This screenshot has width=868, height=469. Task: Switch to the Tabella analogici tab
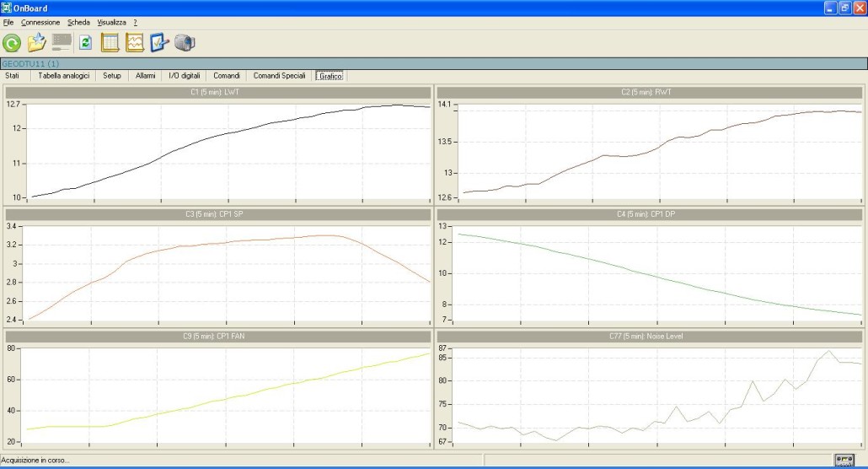[x=63, y=76]
